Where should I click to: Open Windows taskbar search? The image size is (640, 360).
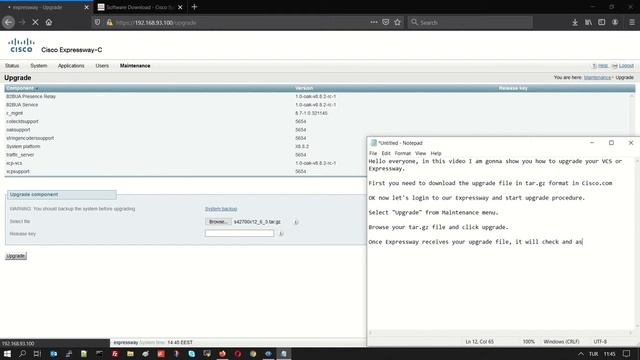[x=22, y=354]
